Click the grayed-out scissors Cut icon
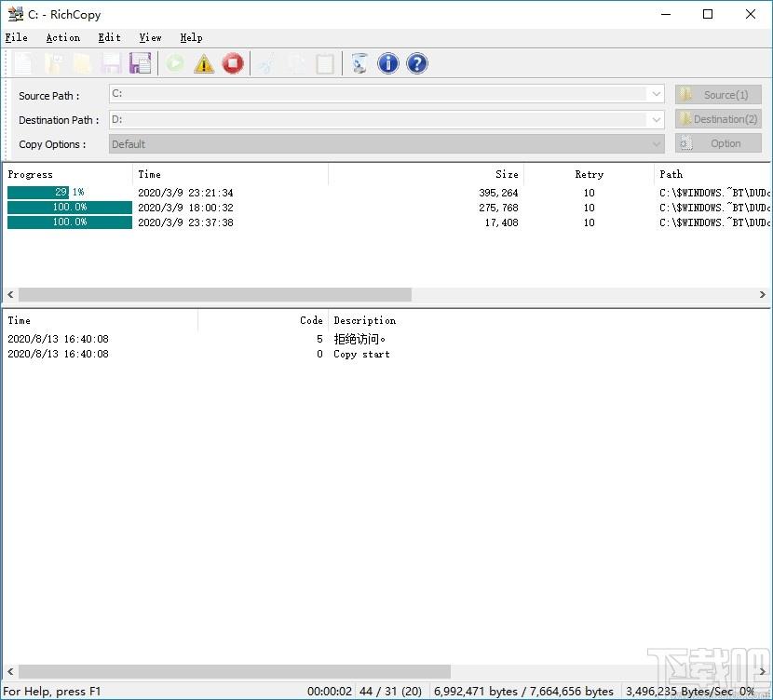The width and height of the screenshot is (773, 700). (x=267, y=63)
